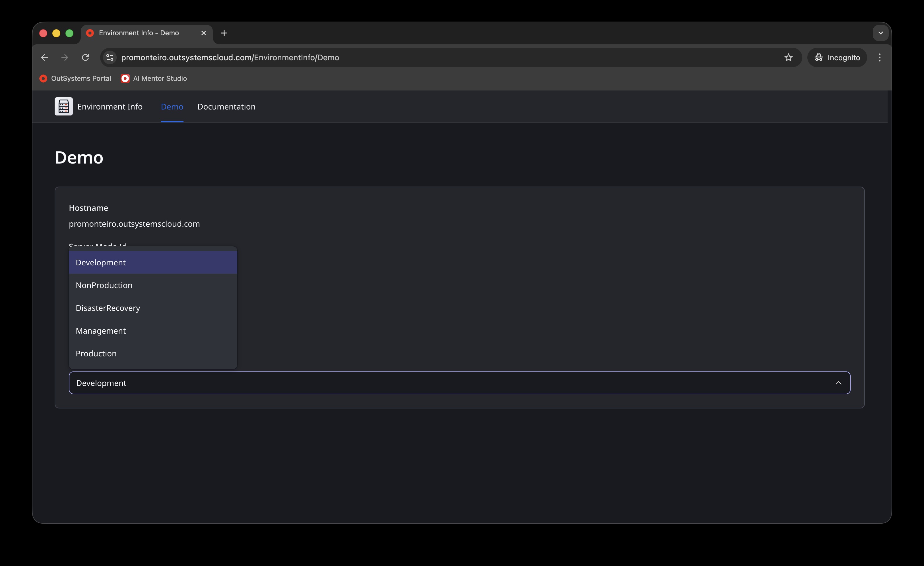Reload the current page
The width and height of the screenshot is (924, 566).
tap(86, 57)
